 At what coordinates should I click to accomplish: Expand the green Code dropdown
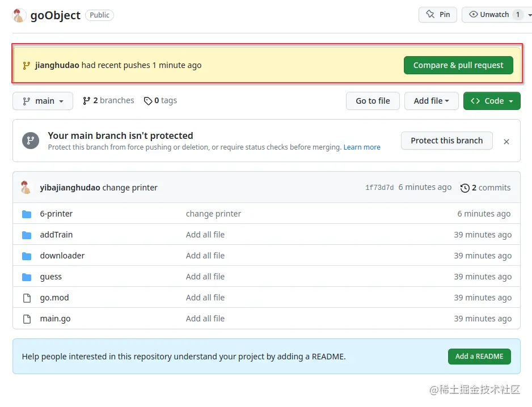(x=492, y=101)
